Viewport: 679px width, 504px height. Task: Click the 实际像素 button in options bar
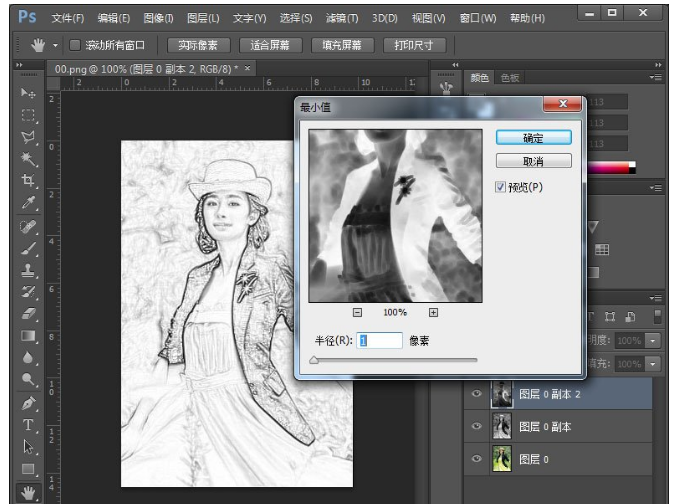pos(198,45)
